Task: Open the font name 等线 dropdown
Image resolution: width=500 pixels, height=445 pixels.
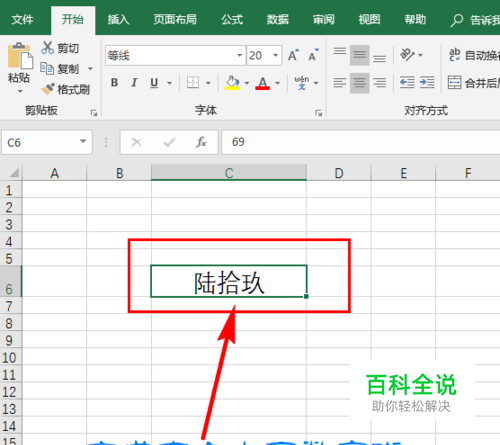Action: click(x=239, y=55)
